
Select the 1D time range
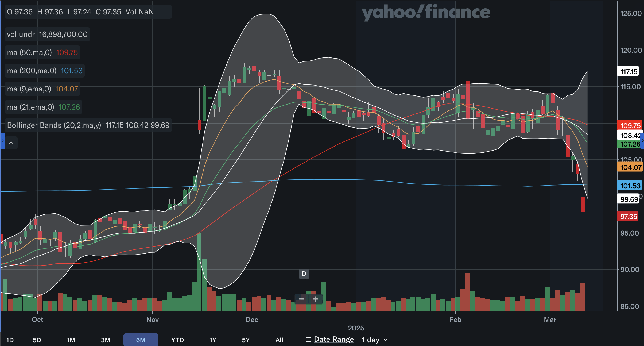click(x=10, y=340)
